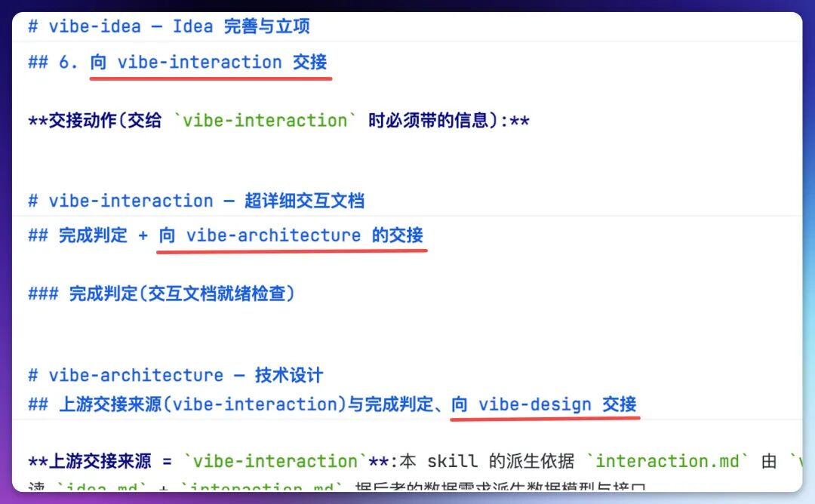Image resolution: width=815 pixels, height=504 pixels.
Task: Click the '### 完成判定(交互文档就绪检查)' subheading
Action: 161,293
